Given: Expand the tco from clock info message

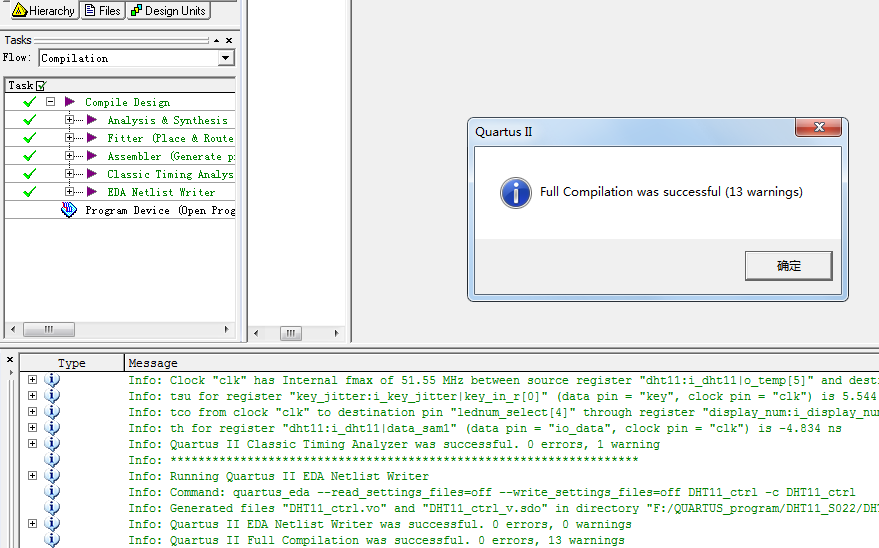Looking at the screenshot, I should pyautogui.click(x=33, y=411).
